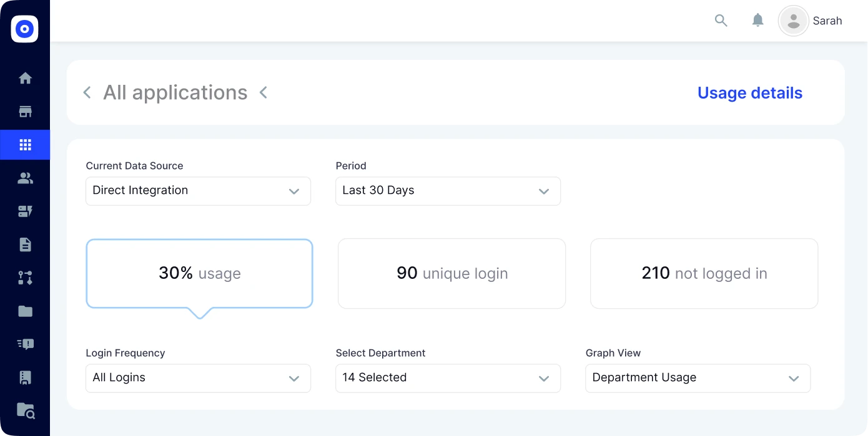Open Sarah's user profile avatar
The height and width of the screenshot is (436, 868).
pyautogui.click(x=794, y=21)
